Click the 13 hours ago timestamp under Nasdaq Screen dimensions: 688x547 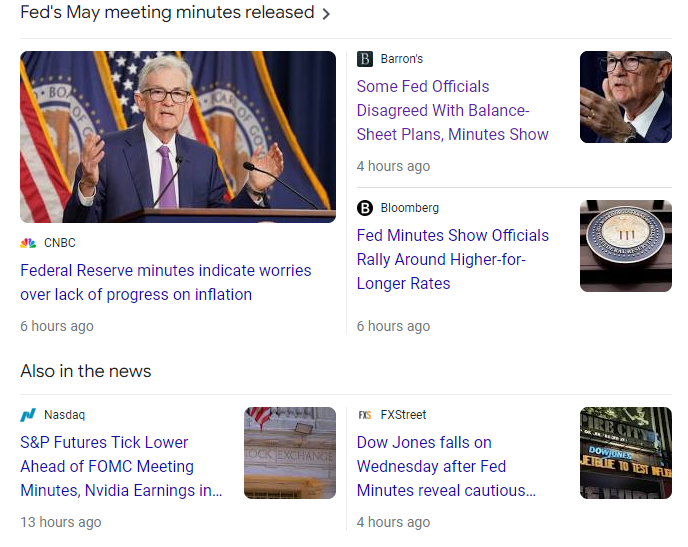[61, 522]
